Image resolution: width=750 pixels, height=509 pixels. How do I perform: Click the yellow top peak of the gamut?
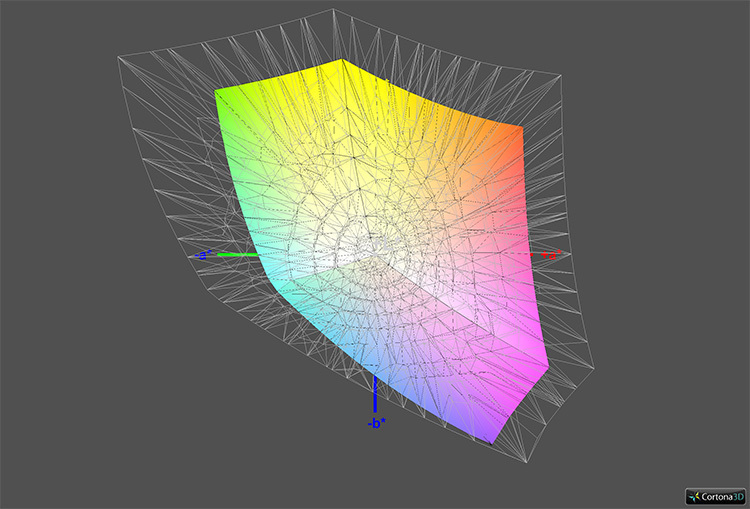[343, 62]
